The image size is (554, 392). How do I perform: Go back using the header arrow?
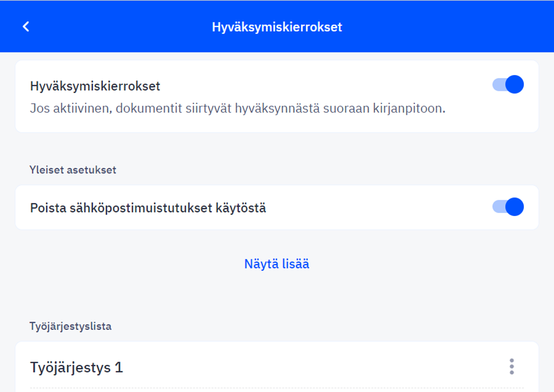26,27
